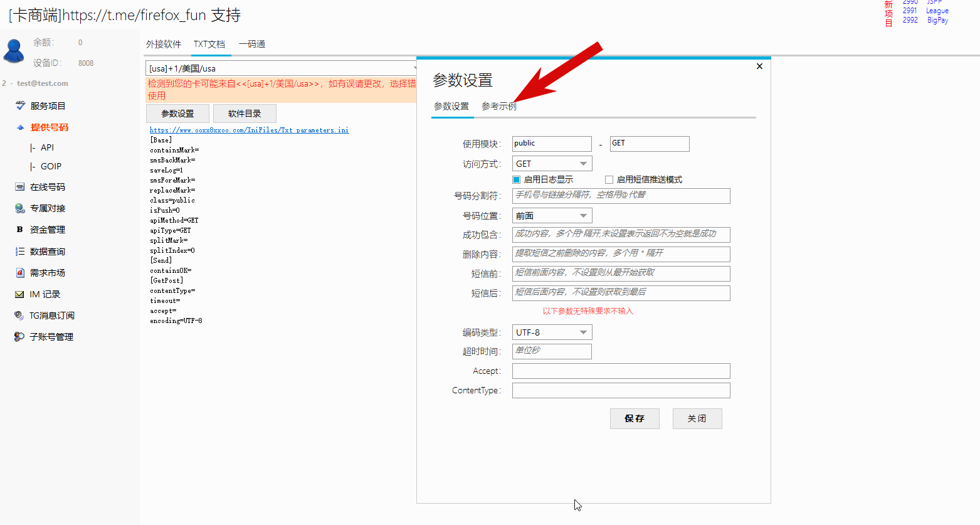Enable 启用短信推送模式 checkbox
This screenshot has height=525, width=980.
(x=609, y=179)
